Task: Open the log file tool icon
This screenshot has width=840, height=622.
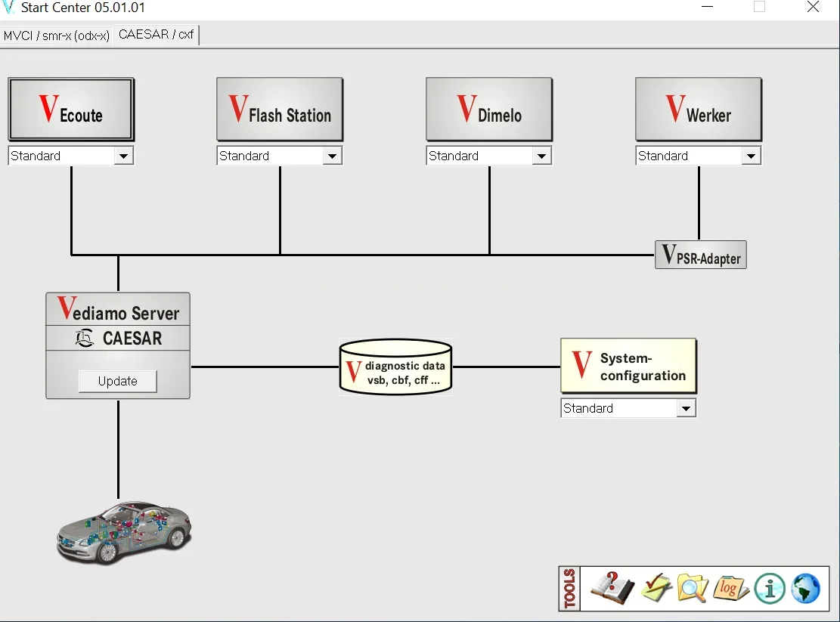Action: [x=730, y=588]
